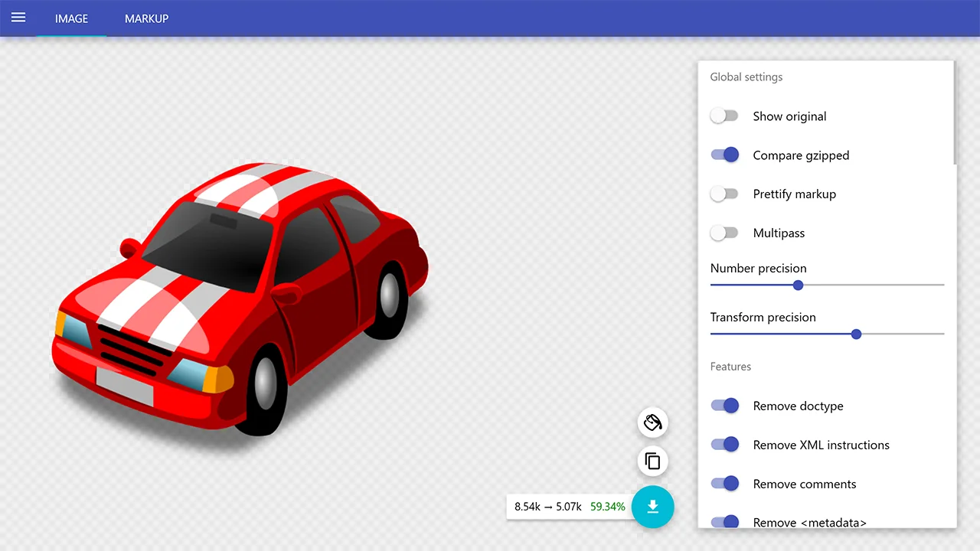This screenshot has width=980, height=551.
Task: Switch to the MARKUP tab
Action: (x=146, y=18)
